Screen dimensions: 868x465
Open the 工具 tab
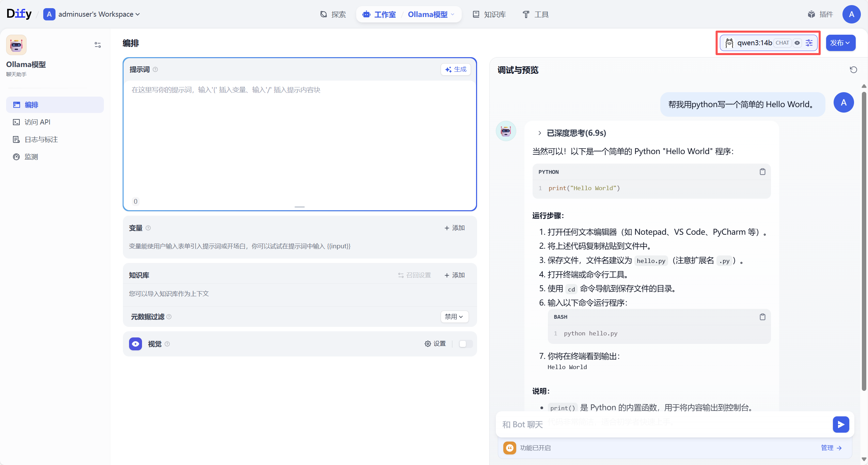(536, 14)
